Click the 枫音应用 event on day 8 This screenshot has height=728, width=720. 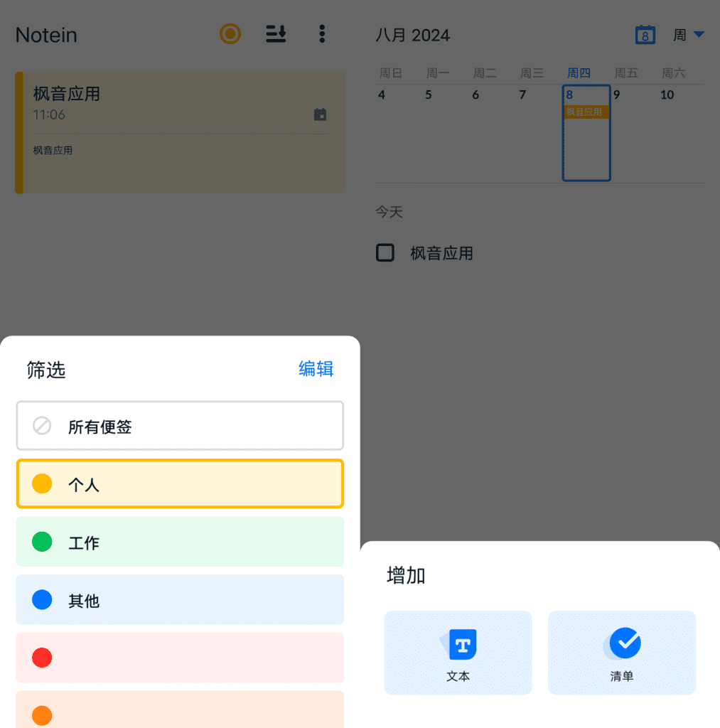(x=586, y=112)
